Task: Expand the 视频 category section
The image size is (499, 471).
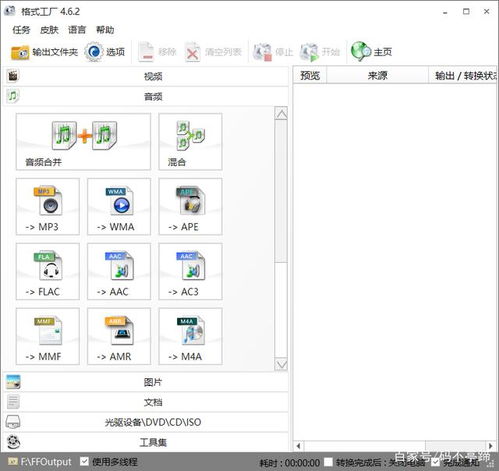Action: [x=146, y=76]
